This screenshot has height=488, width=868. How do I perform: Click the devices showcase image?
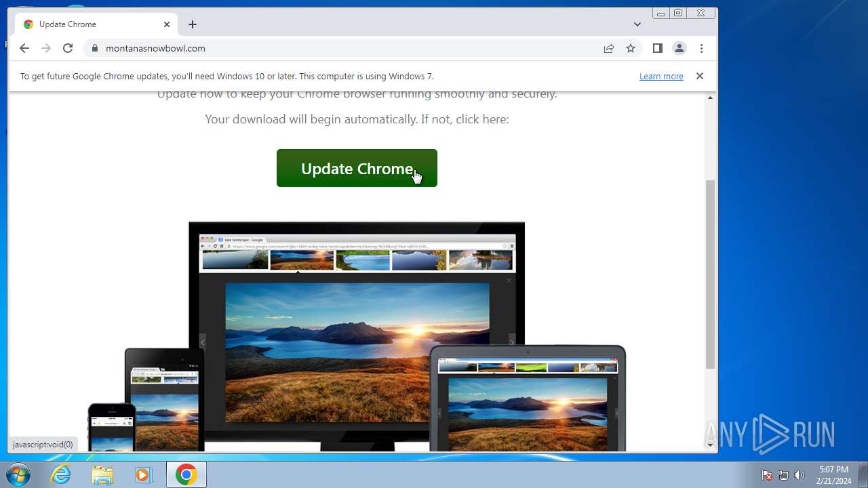[357, 336]
